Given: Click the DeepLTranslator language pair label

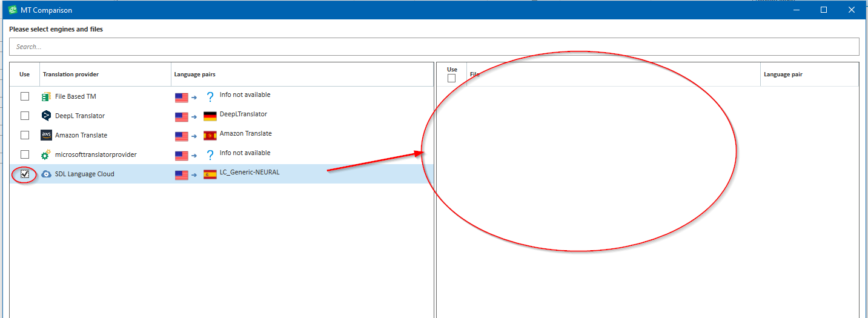Looking at the screenshot, I should click(x=244, y=114).
